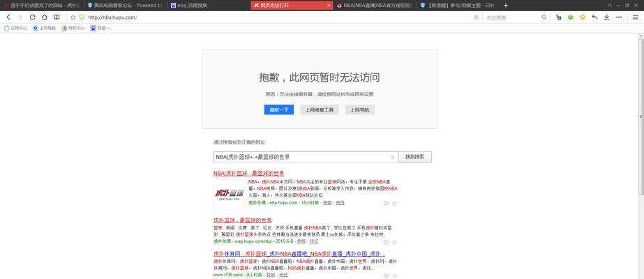Open 应用中心 bookmark
The height and width of the screenshot is (279, 644).
coord(15,29)
